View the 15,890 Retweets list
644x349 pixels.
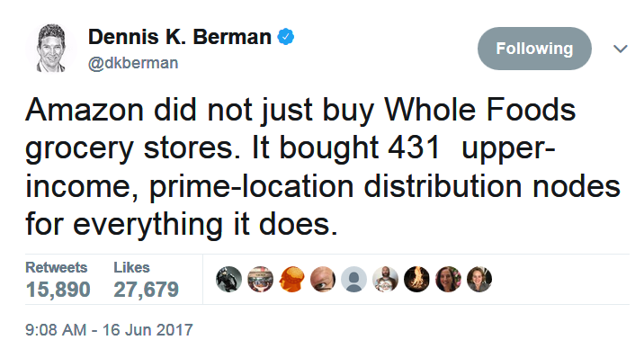(x=58, y=280)
